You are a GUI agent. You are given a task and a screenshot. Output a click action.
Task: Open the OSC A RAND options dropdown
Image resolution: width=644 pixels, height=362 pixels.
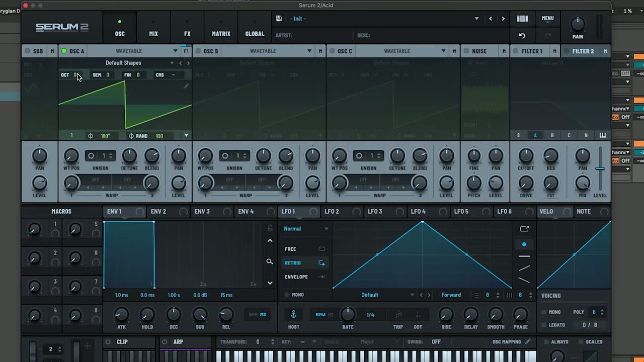pyautogui.click(x=186, y=136)
